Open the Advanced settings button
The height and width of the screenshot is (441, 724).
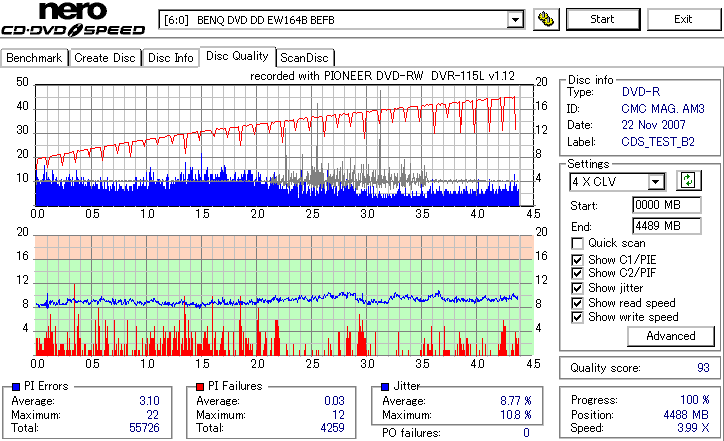[670, 336]
